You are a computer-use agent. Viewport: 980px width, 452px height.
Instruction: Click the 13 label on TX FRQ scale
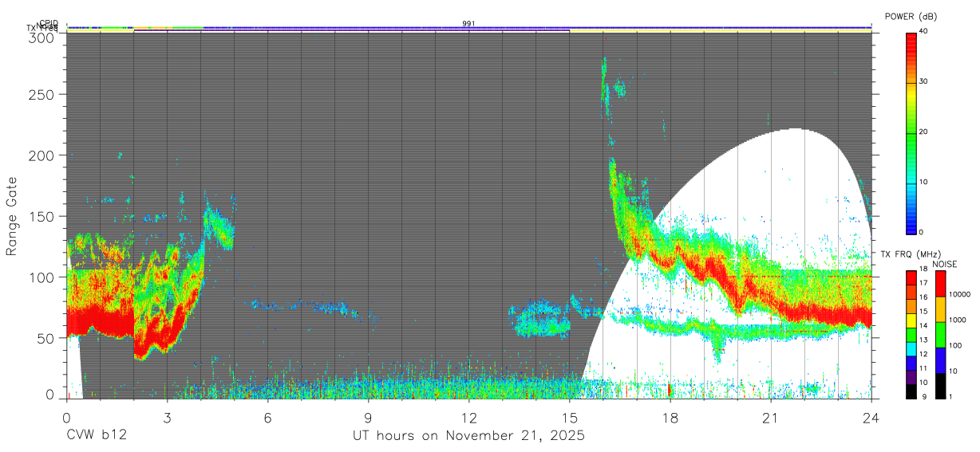(x=923, y=340)
